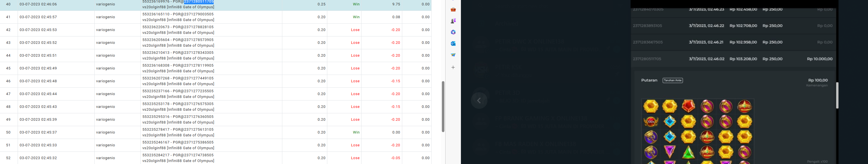The width and height of the screenshot is (868, 164).
Task: Click the Putaran label
Action: coord(649,80)
